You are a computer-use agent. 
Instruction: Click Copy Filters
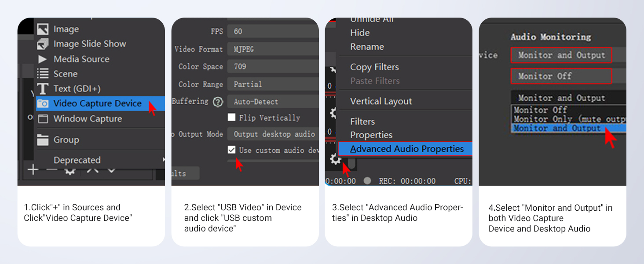[374, 67]
